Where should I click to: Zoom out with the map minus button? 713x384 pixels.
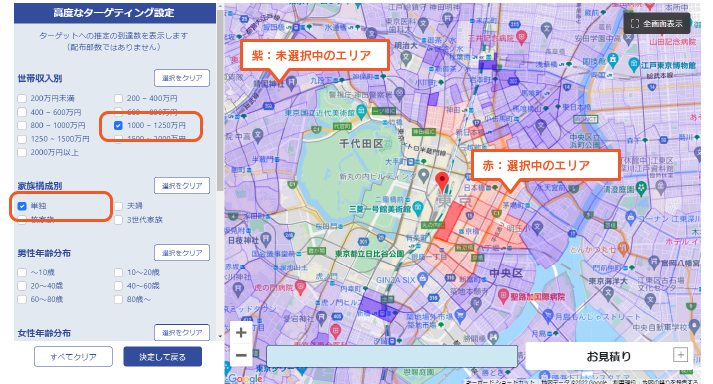pyautogui.click(x=241, y=355)
